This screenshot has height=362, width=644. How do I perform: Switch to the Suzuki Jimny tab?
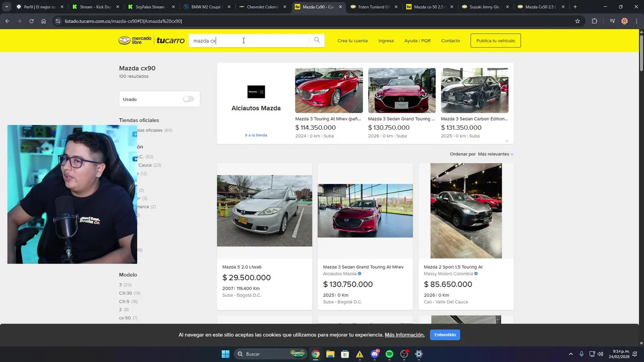coord(485,7)
